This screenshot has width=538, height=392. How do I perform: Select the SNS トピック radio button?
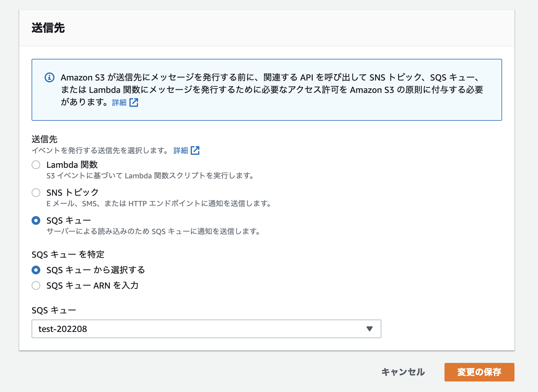click(36, 193)
